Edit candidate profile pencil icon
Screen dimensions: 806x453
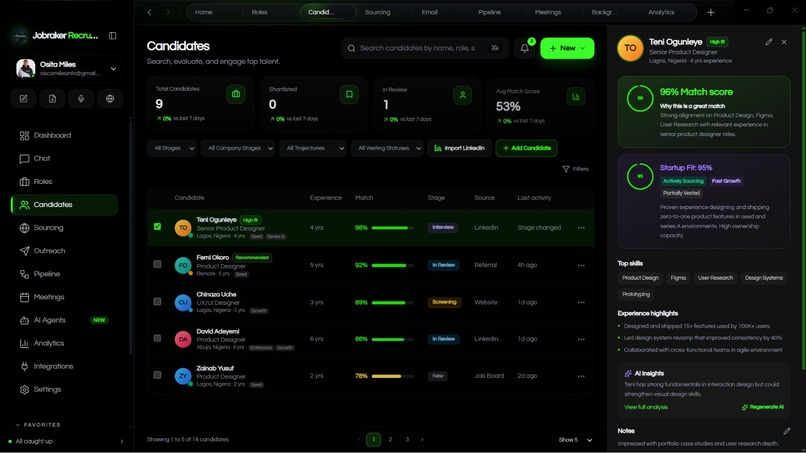(x=768, y=42)
